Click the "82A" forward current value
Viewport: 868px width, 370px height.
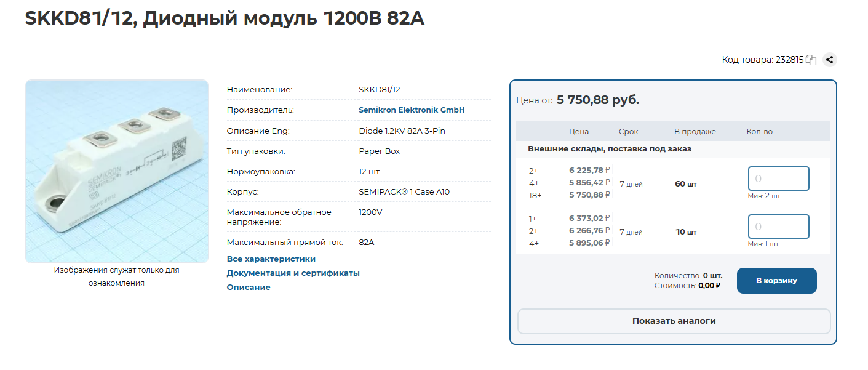(367, 243)
